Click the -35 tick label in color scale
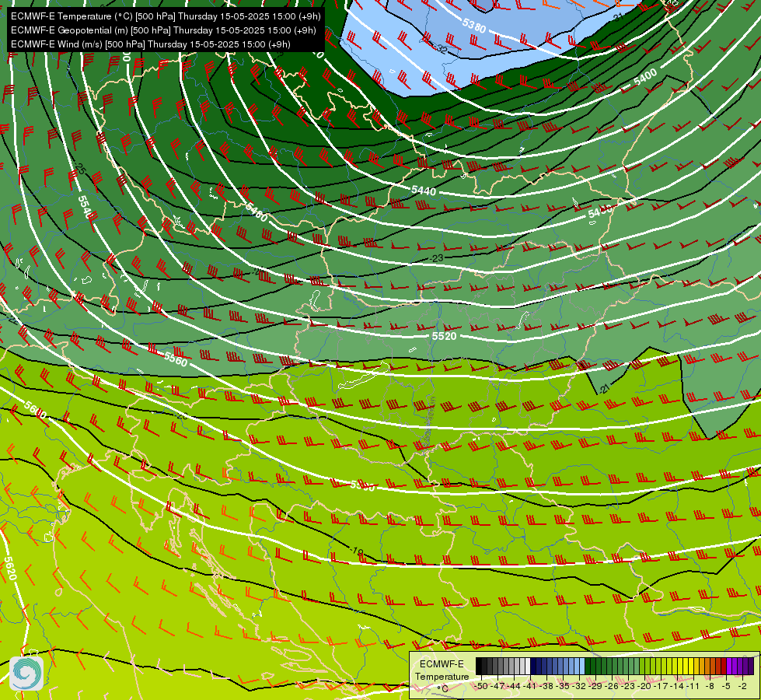 (x=563, y=686)
